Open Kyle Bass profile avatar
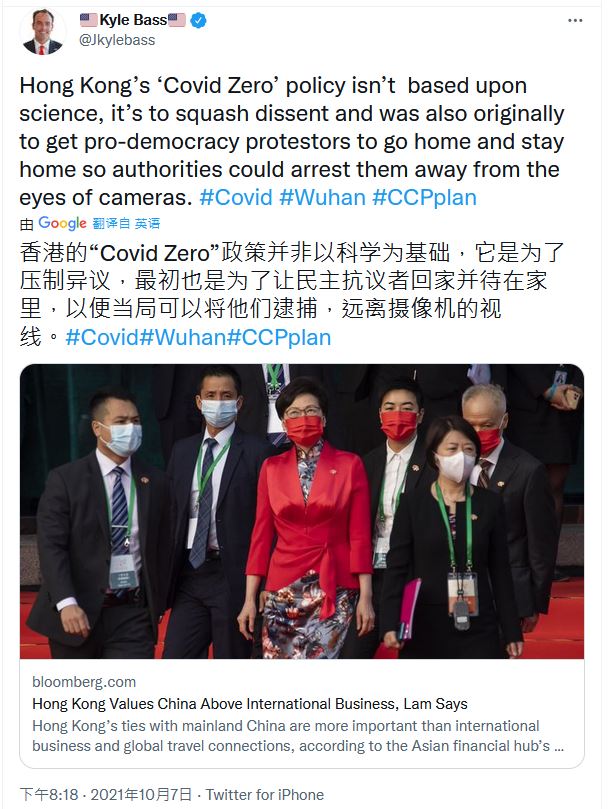 43,32
